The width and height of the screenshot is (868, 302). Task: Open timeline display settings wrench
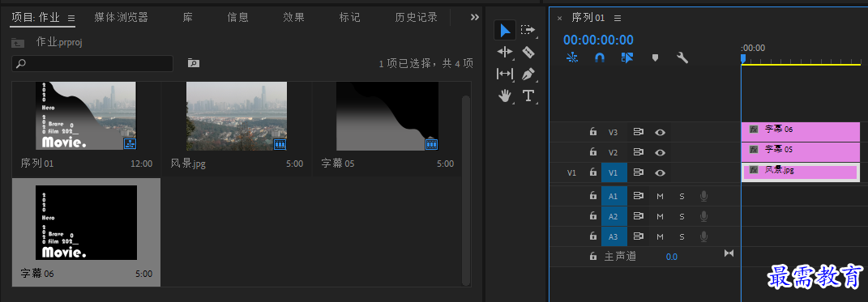point(682,57)
